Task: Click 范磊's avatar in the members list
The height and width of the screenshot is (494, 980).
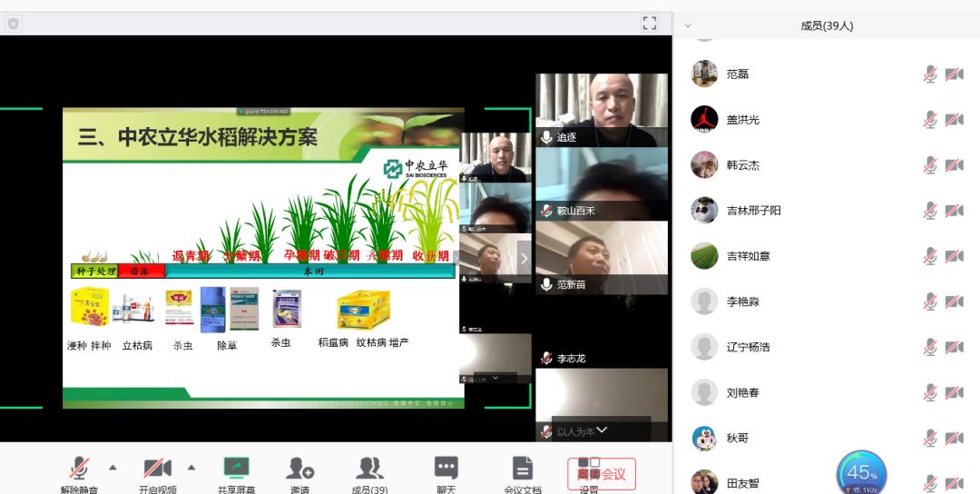Action: pyautogui.click(x=704, y=74)
